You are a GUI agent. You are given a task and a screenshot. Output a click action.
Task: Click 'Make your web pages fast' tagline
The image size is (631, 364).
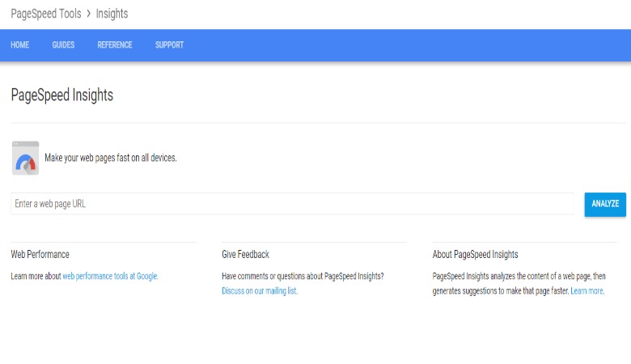pos(111,158)
